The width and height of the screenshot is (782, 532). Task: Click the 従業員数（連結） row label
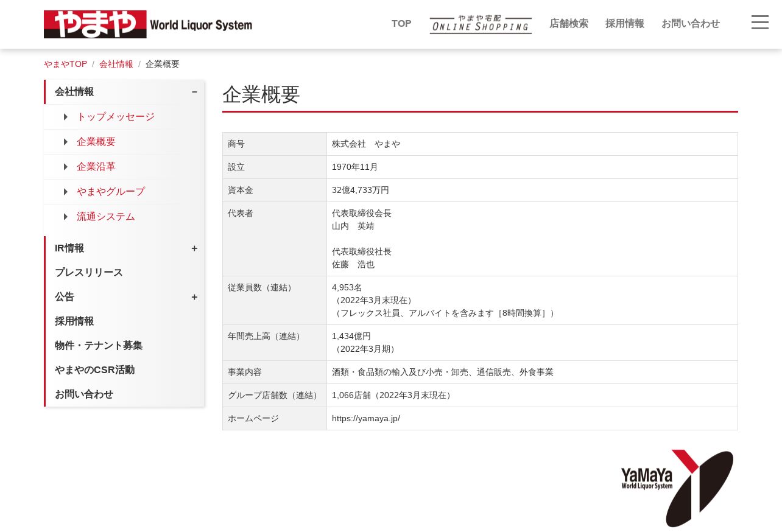click(262, 288)
